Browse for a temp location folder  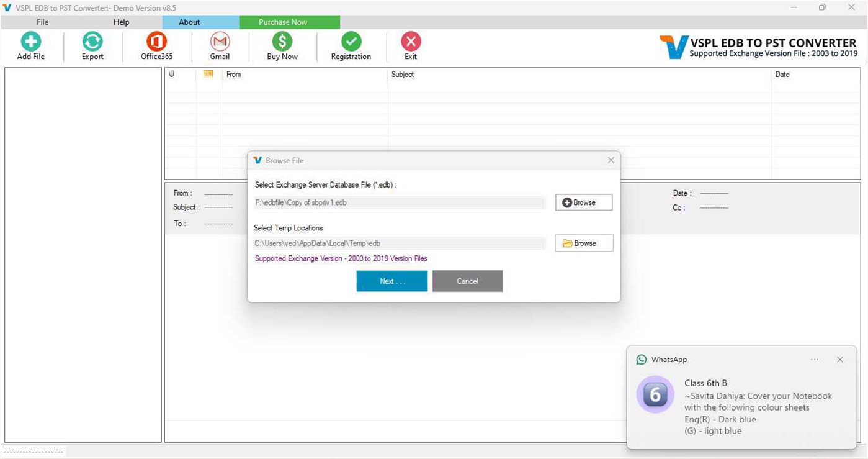coord(583,243)
